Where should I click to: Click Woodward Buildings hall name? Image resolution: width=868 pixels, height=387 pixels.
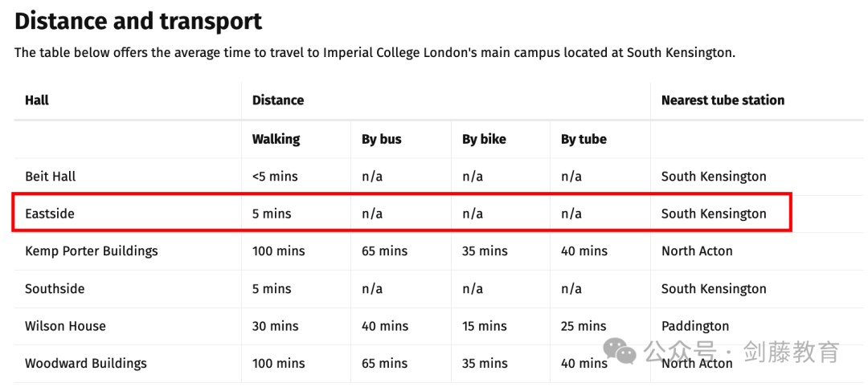tap(86, 363)
